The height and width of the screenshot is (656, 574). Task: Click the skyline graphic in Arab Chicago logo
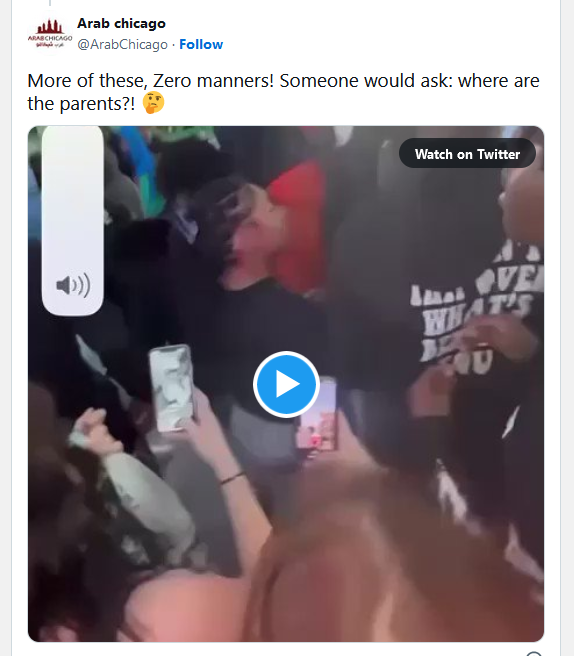[50, 26]
